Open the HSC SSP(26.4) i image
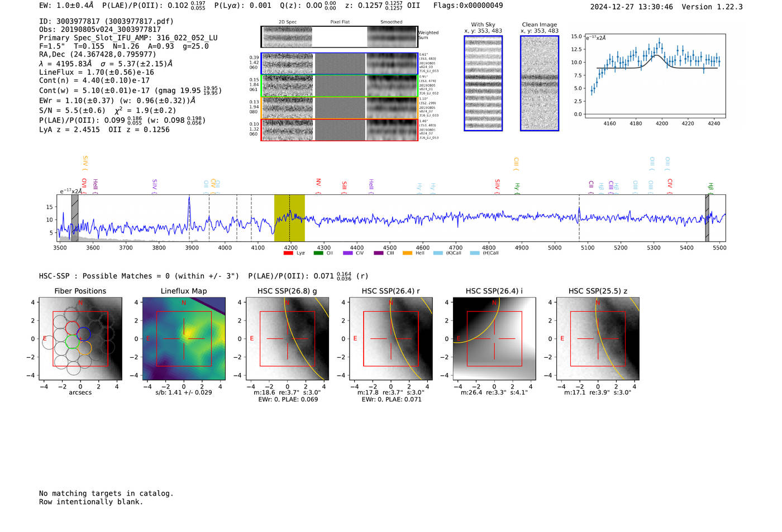The width and height of the screenshot is (782, 532). [494, 339]
